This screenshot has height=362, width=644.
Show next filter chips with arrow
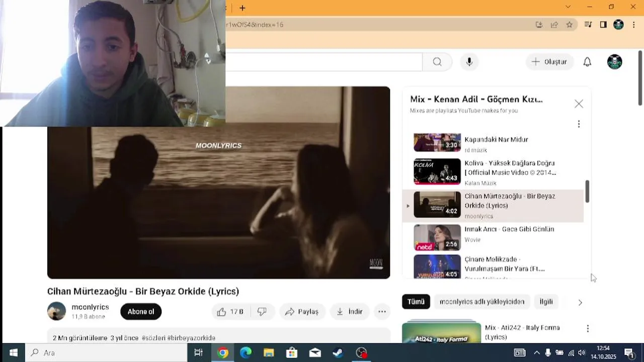click(580, 302)
